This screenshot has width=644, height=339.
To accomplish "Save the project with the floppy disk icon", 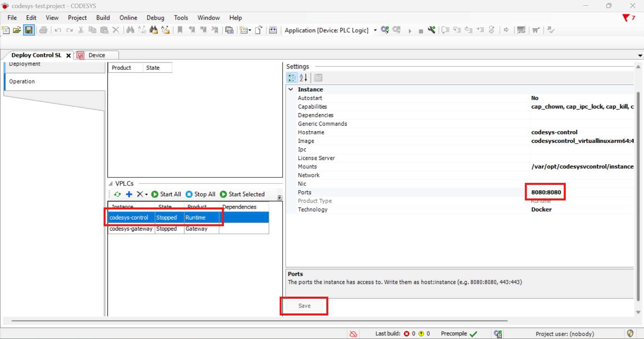I will click(x=29, y=30).
